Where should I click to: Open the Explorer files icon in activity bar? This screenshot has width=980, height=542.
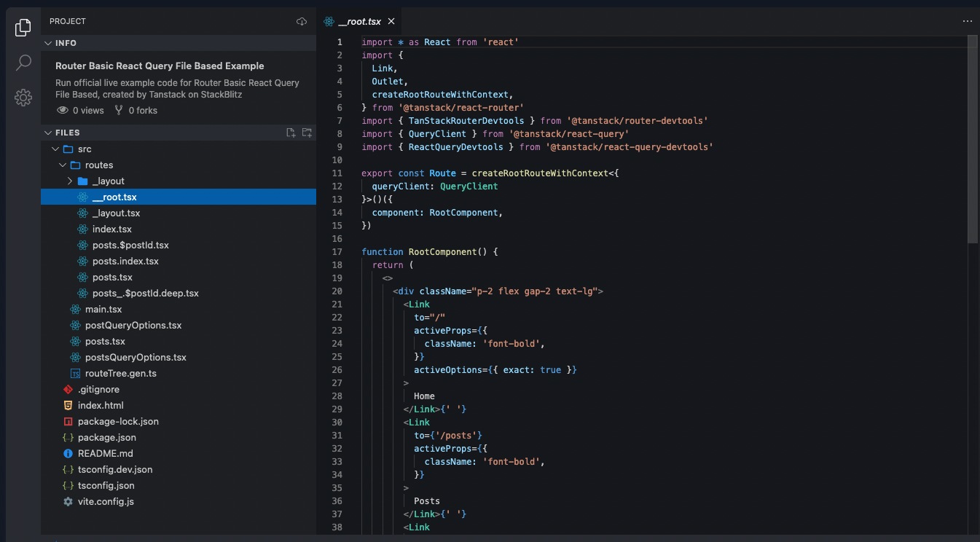coord(23,28)
